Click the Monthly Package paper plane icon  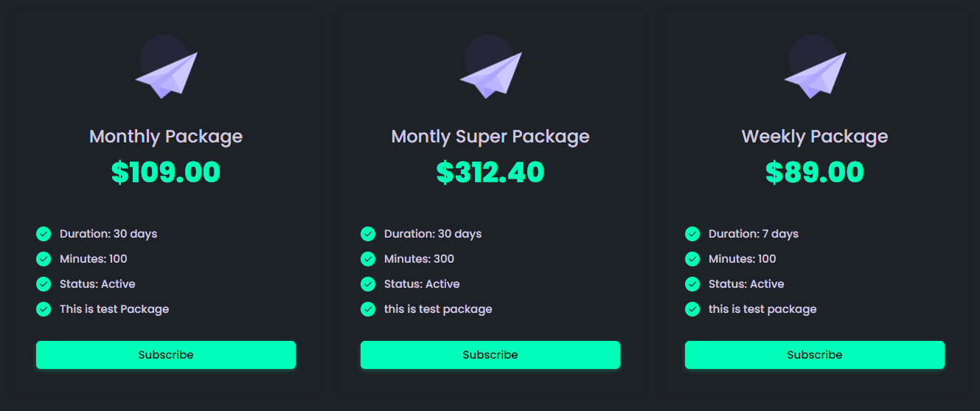point(167,74)
